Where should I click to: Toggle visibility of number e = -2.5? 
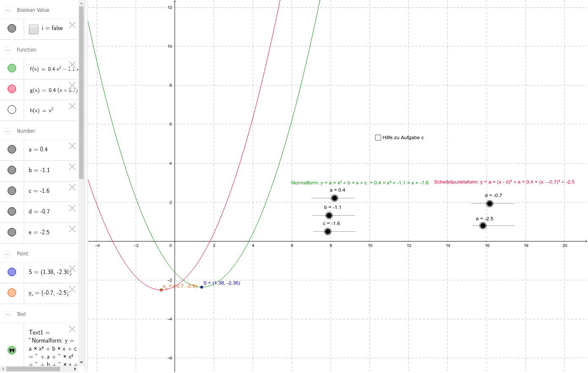pyautogui.click(x=12, y=232)
